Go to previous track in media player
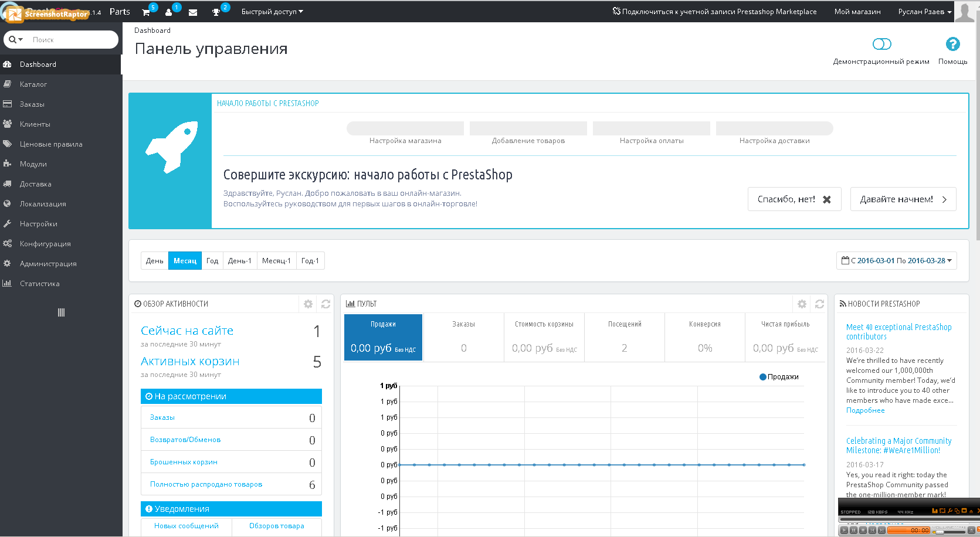The image size is (980, 537). point(872,530)
